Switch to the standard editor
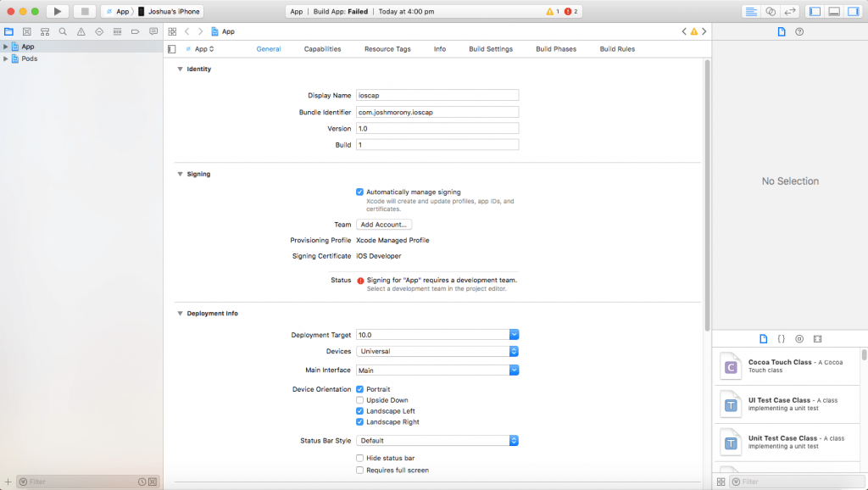The image size is (868, 490). pos(751,11)
